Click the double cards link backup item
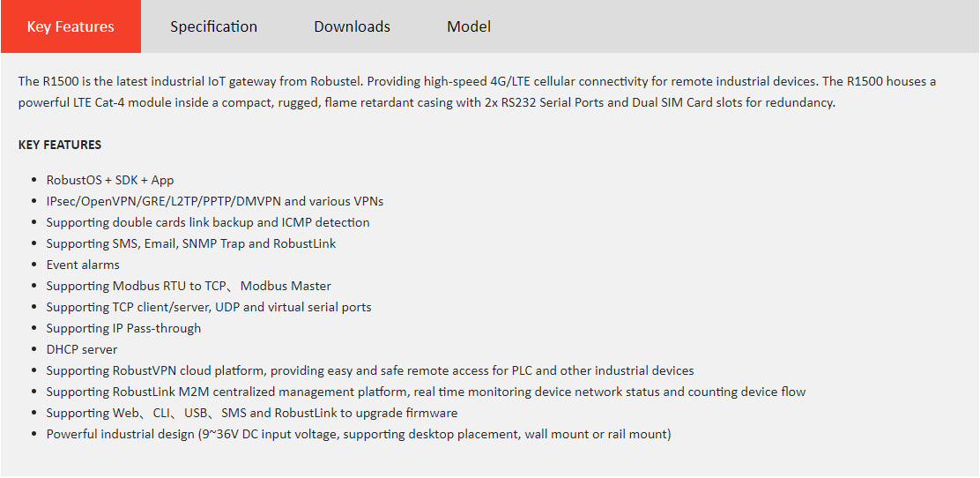The image size is (980, 478). (208, 223)
